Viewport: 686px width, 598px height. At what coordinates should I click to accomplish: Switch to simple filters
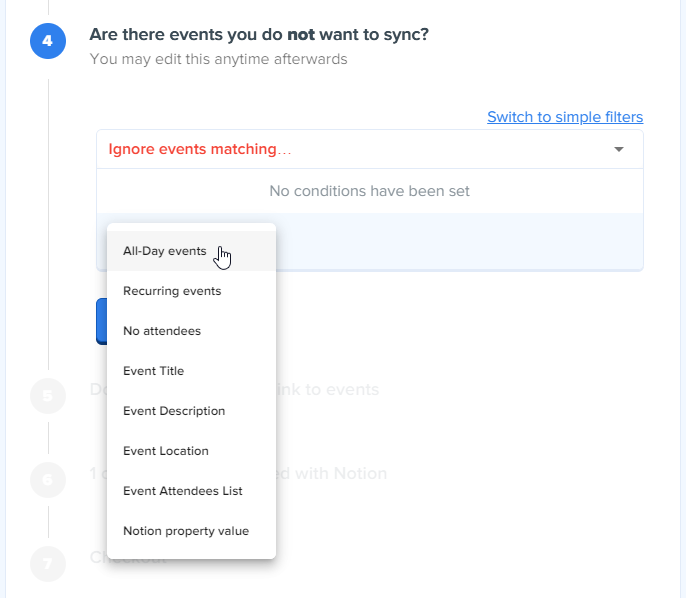click(x=565, y=117)
